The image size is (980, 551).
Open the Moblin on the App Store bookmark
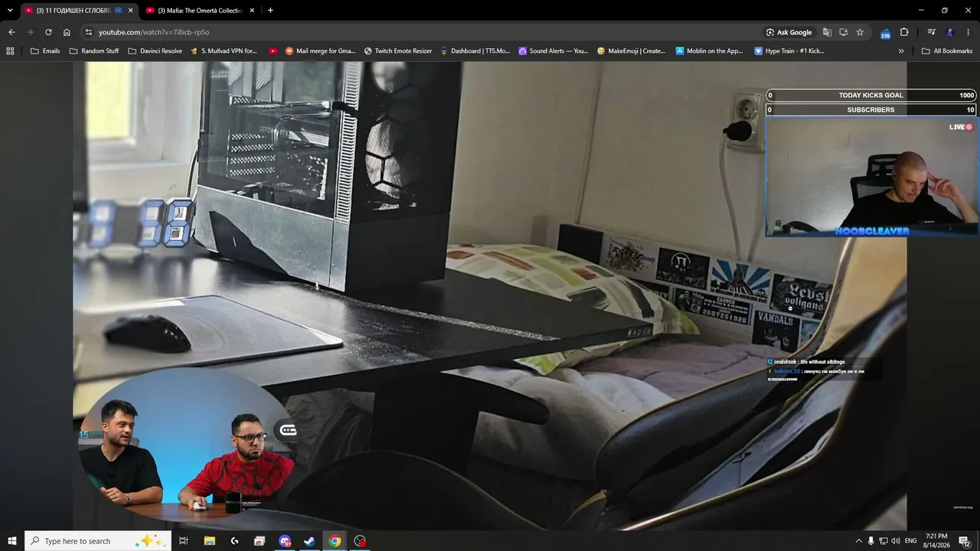pyautogui.click(x=709, y=51)
